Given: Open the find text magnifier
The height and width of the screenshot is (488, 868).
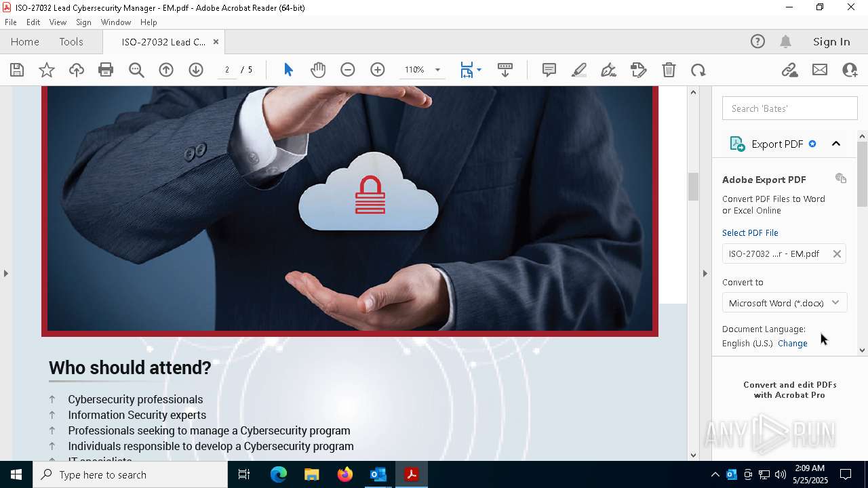Looking at the screenshot, I should pos(136,70).
